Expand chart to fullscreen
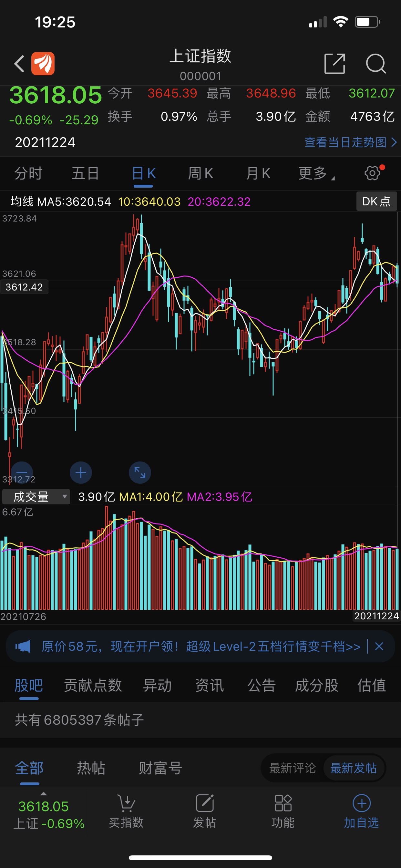This screenshot has width=401, height=868. pyautogui.click(x=140, y=472)
